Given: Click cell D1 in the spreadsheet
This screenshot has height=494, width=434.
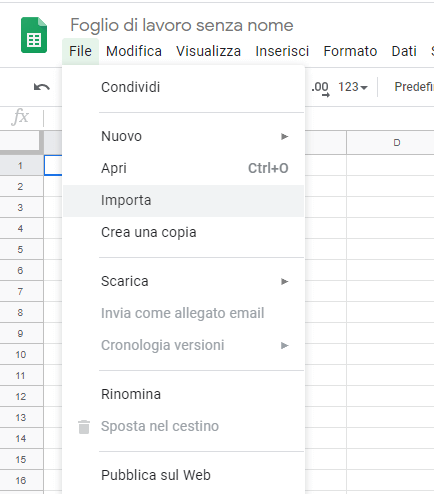Looking at the screenshot, I should click(390, 165).
